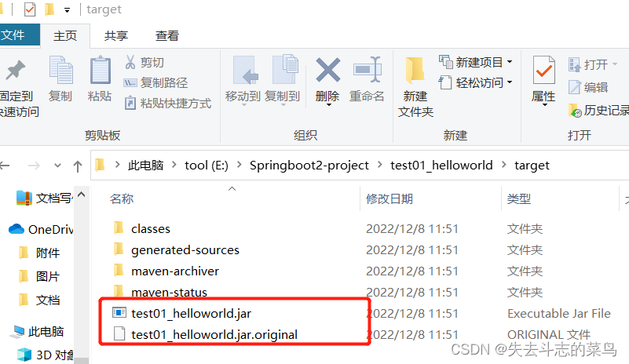Open 图片 folder in navigation pane

point(47,276)
